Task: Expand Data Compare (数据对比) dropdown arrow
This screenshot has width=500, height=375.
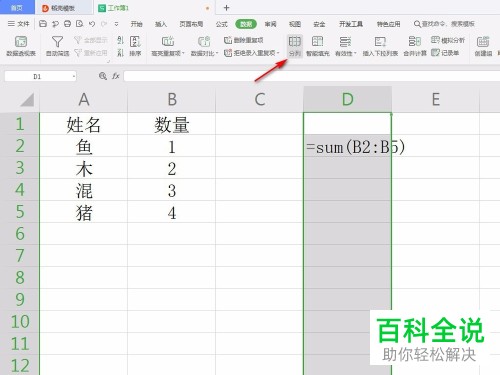Action: point(217,53)
